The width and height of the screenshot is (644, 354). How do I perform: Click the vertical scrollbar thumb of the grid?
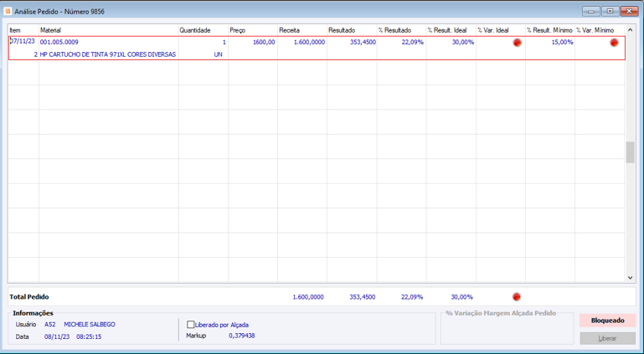tap(630, 152)
